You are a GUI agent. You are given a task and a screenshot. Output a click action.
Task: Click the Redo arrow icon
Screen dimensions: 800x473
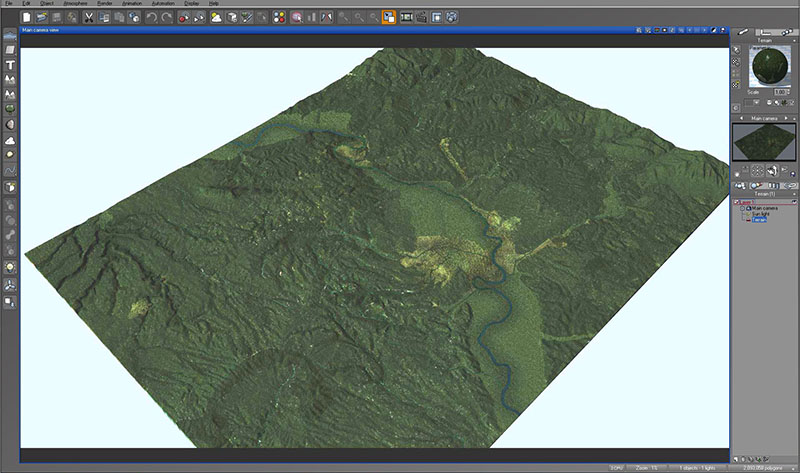(x=165, y=17)
